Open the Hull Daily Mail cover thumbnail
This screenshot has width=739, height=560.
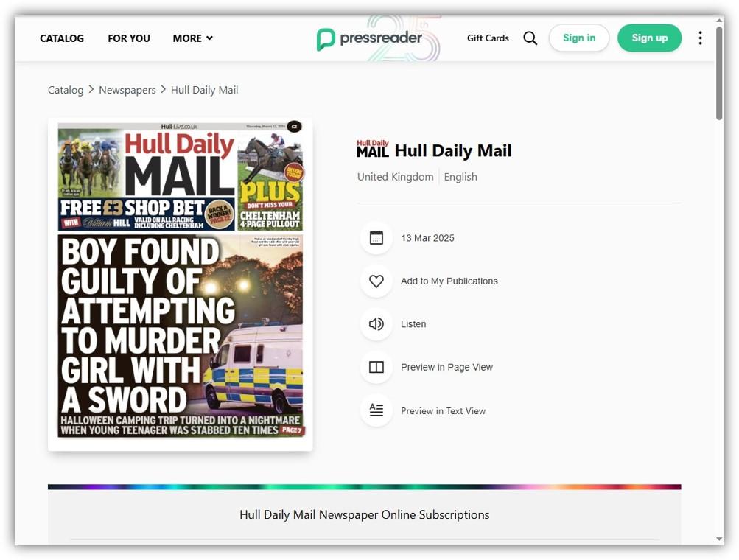point(180,284)
